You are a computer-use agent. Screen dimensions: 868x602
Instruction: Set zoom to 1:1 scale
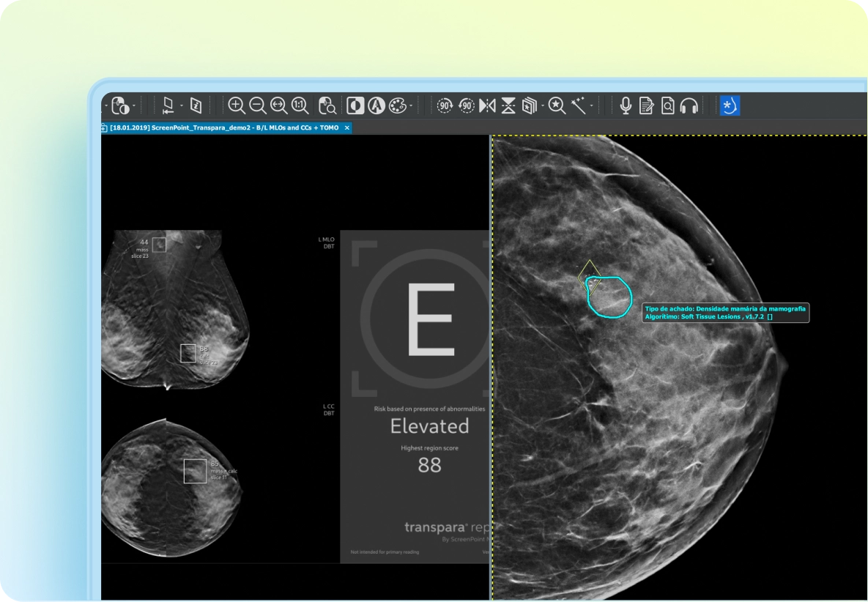300,105
